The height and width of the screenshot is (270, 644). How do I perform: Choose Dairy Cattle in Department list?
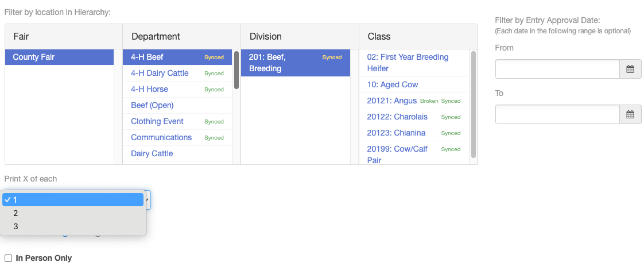(x=177, y=153)
